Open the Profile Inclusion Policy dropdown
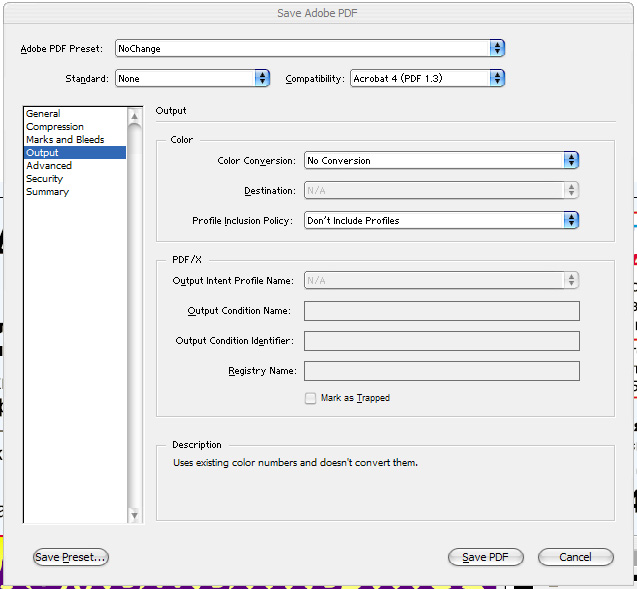The height and width of the screenshot is (589, 637). pyautogui.click(x=441, y=221)
